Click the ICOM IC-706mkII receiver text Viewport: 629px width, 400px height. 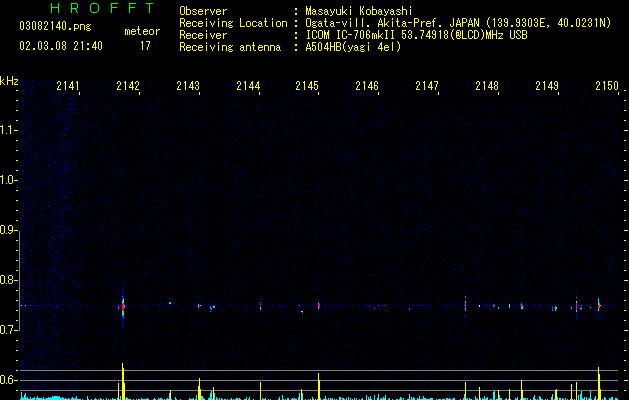[416, 35]
